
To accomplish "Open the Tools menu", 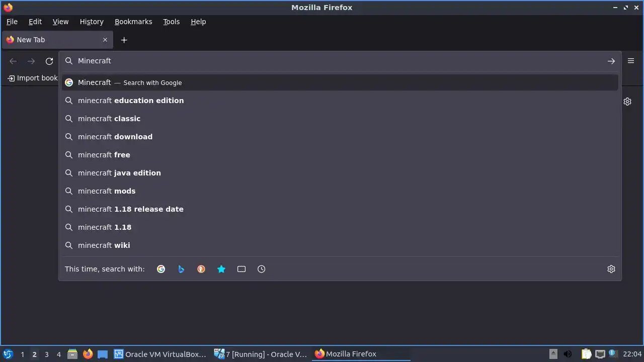I will pos(171,22).
